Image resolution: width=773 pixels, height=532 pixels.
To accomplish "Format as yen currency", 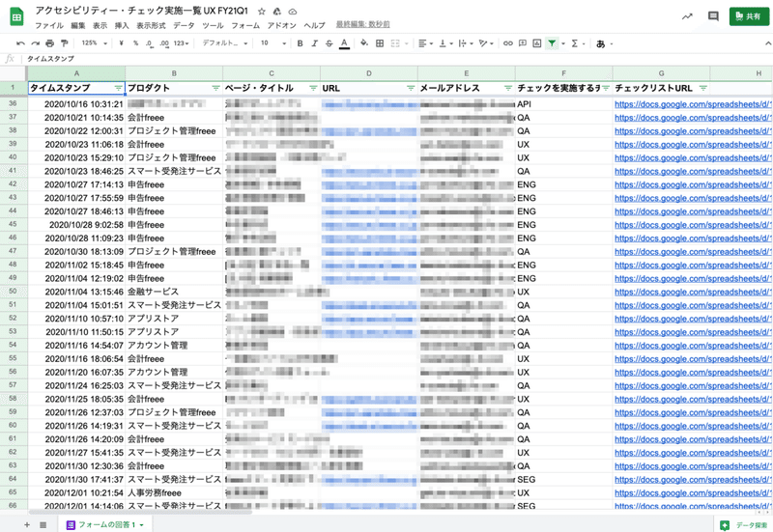I will [121, 43].
